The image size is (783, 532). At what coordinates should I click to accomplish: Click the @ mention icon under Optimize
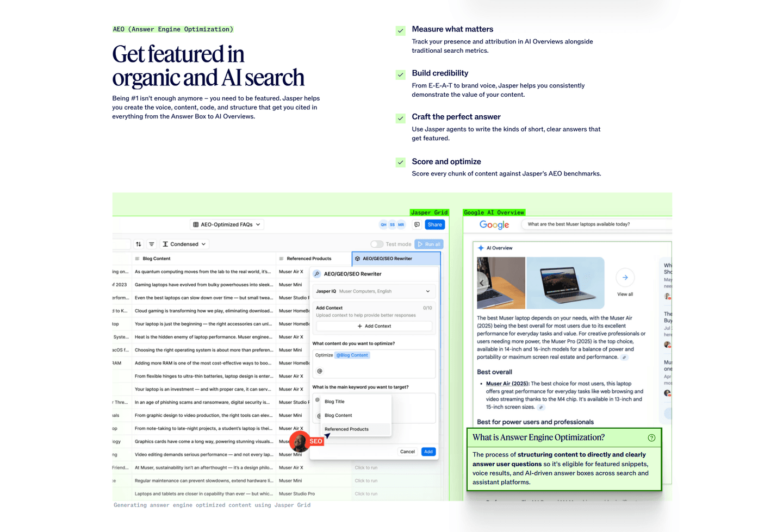click(320, 371)
